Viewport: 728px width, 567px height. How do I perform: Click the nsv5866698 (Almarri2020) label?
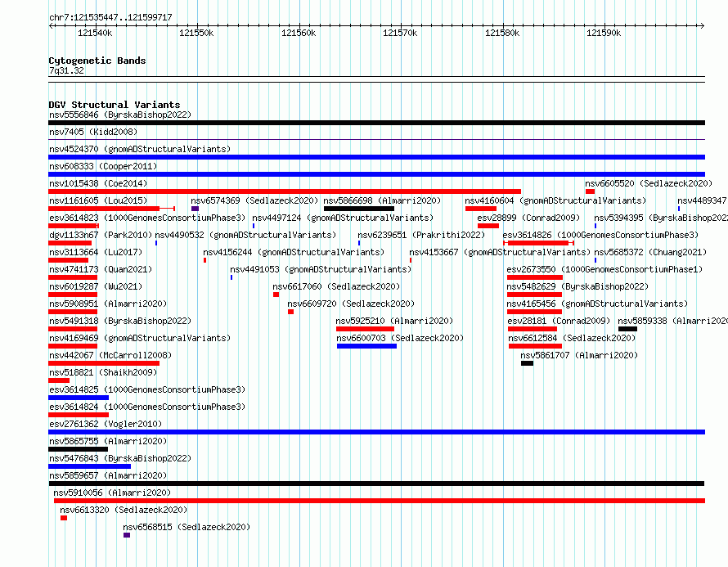[x=382, y=200]
